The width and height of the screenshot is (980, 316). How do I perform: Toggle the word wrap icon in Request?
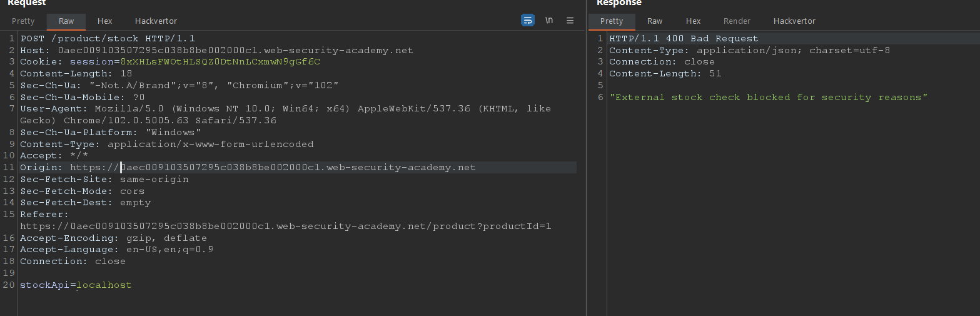[527, 21]
